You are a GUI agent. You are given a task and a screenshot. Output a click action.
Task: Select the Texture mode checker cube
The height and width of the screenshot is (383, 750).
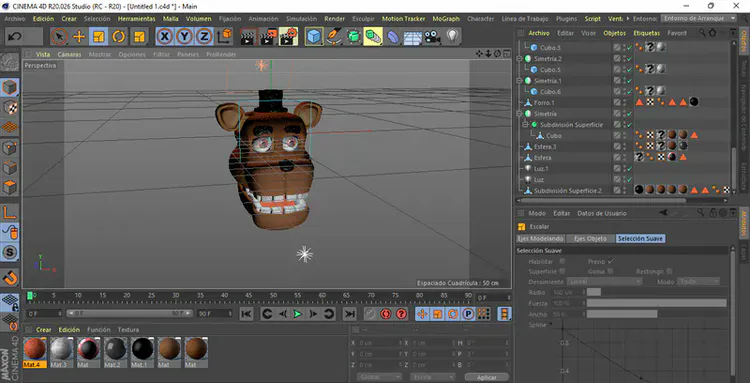pyautogui.click(x=10, y=108)
